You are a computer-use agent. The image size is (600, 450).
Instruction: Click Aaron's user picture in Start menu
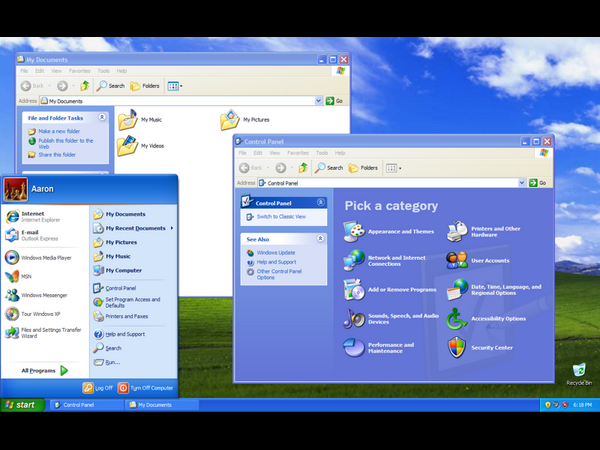(16, 189)
